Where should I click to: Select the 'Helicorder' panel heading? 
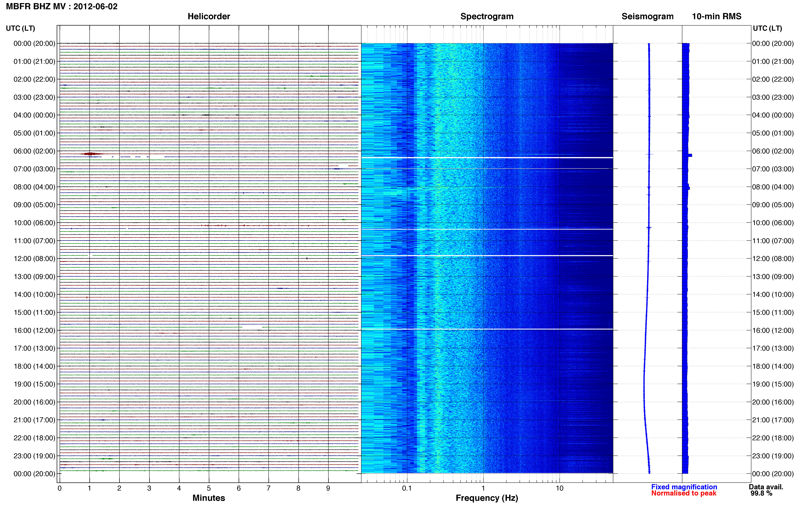click(x=208, y=16)
